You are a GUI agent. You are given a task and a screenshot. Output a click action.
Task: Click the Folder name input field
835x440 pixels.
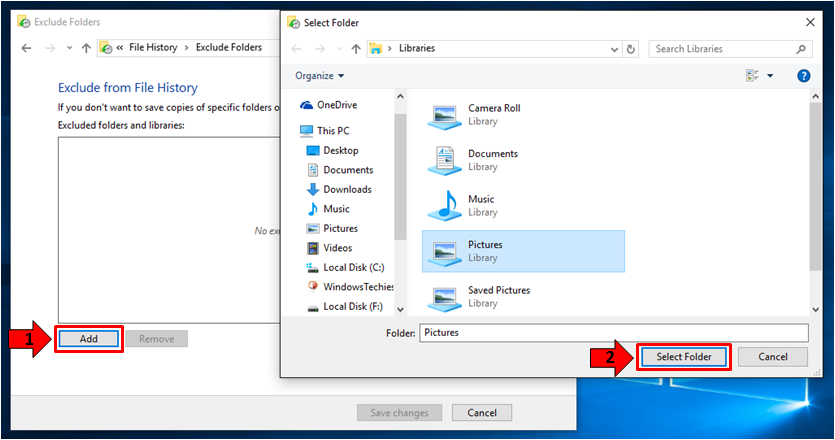click(613, 333)
